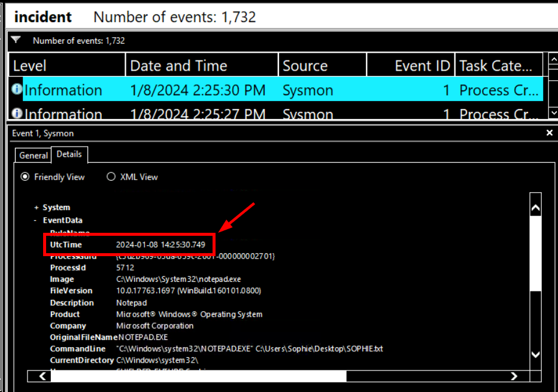Viewport: 558px width, 392px height.
Task: Select the Friendly View radio button
Action: tap(25, 177)
